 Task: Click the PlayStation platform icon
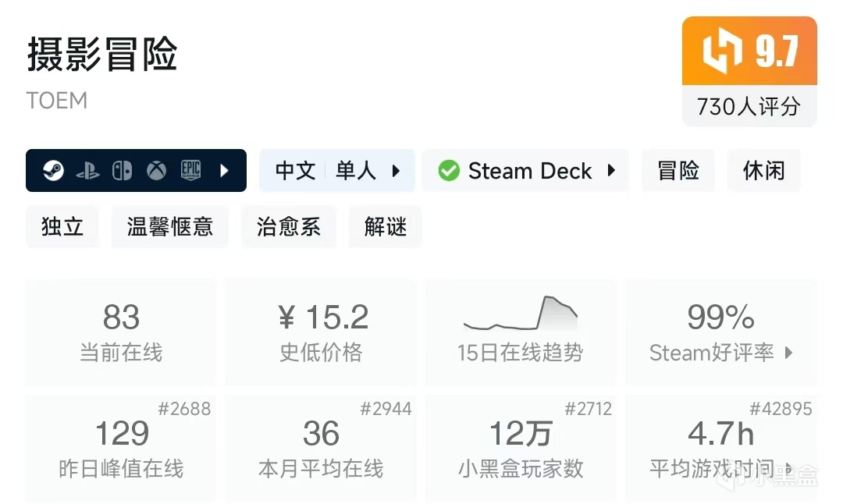pos(87,171)
